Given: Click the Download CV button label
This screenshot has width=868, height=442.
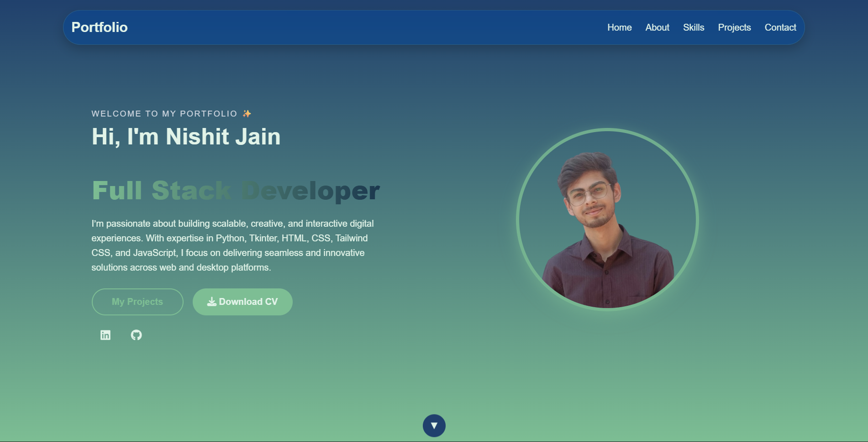Looking at the screenshot, I should 248,302.
